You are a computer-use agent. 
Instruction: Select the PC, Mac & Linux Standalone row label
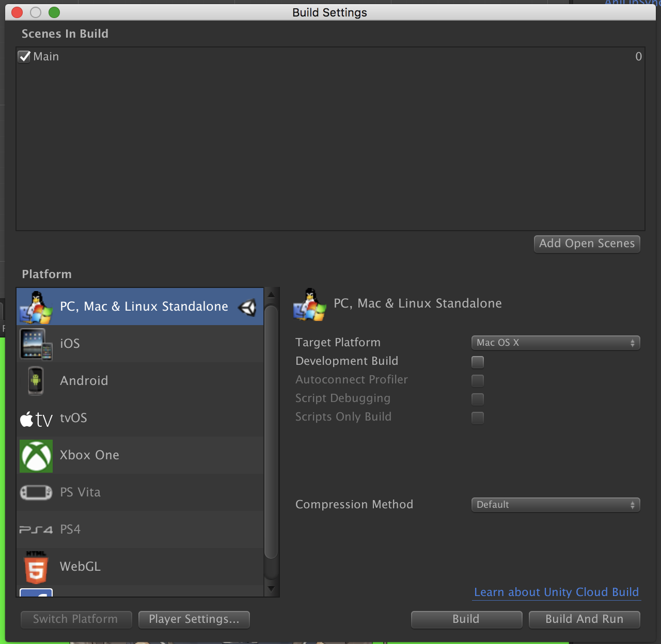(144, 307)
